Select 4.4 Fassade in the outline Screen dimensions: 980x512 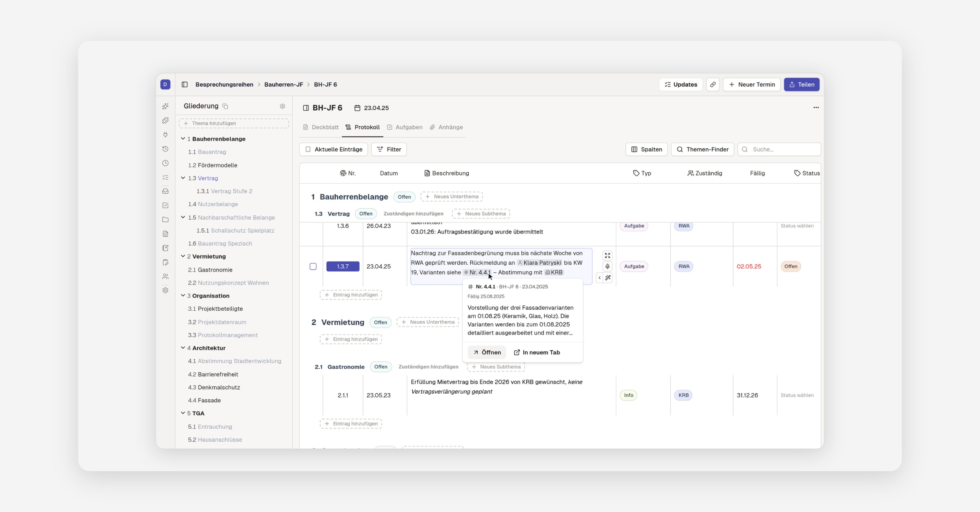click(204, 401)
